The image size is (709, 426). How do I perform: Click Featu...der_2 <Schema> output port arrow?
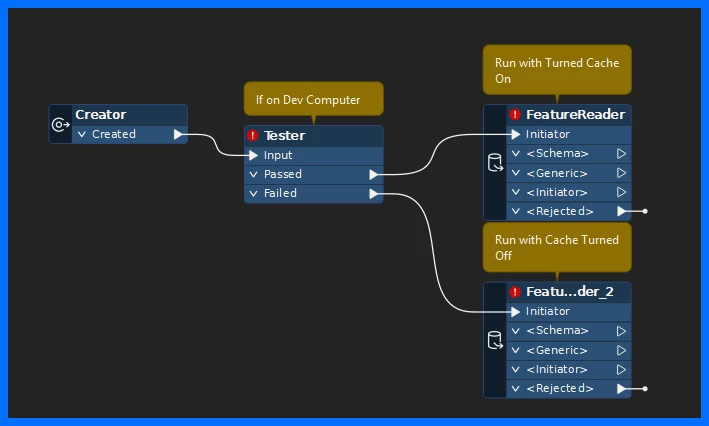click(x=622, y=331)
